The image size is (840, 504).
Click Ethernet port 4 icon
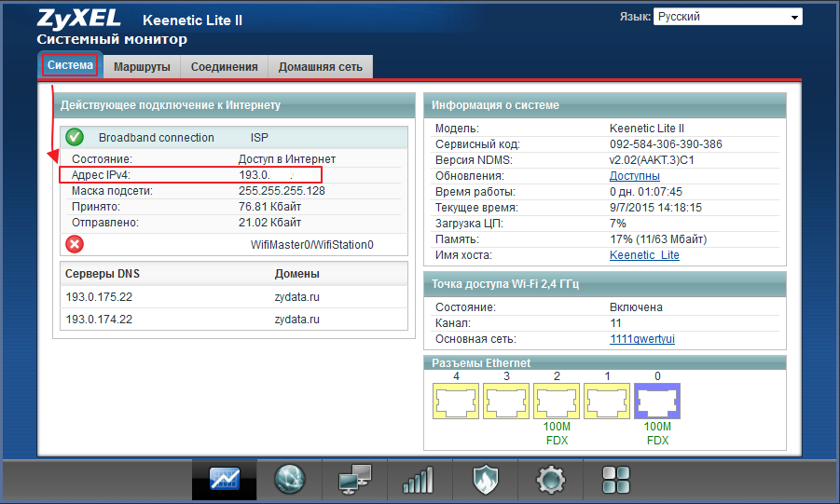pyautogui.click(x=456, y=401)
